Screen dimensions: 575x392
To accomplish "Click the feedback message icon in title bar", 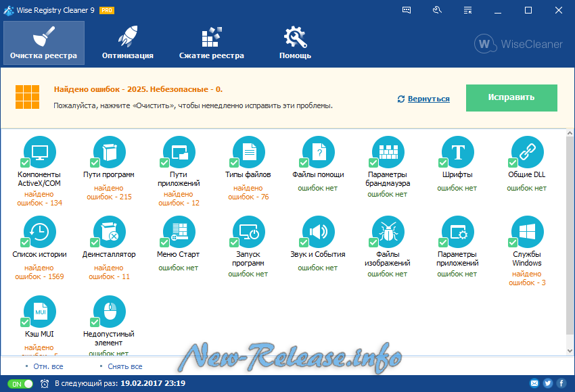I will pyautogui.click(x=407, y=10).
